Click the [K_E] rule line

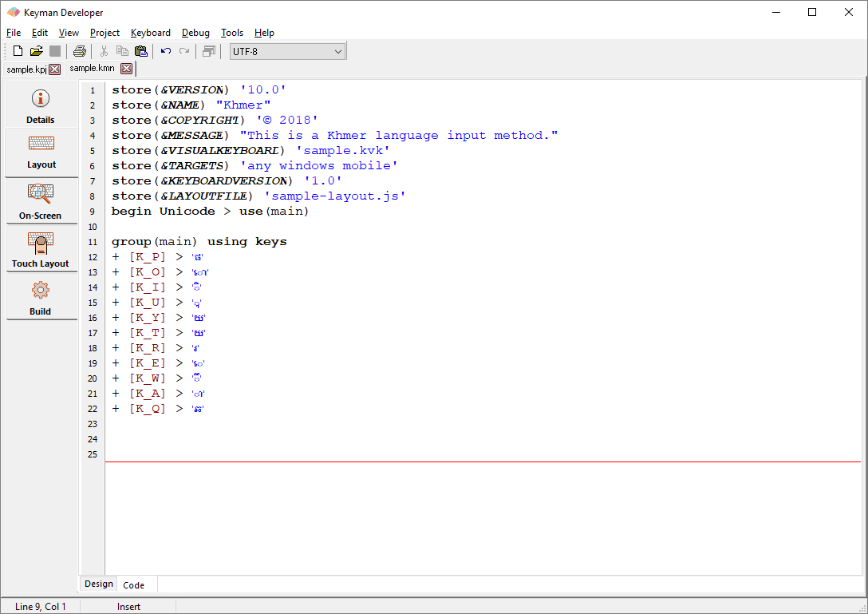coord(158,363)
